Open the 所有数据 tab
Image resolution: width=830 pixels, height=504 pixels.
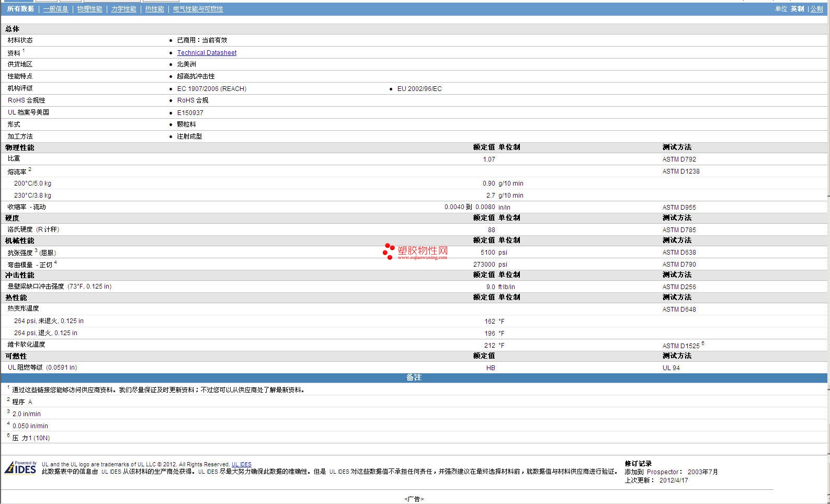pyautogui.click(x=20, y=9)
